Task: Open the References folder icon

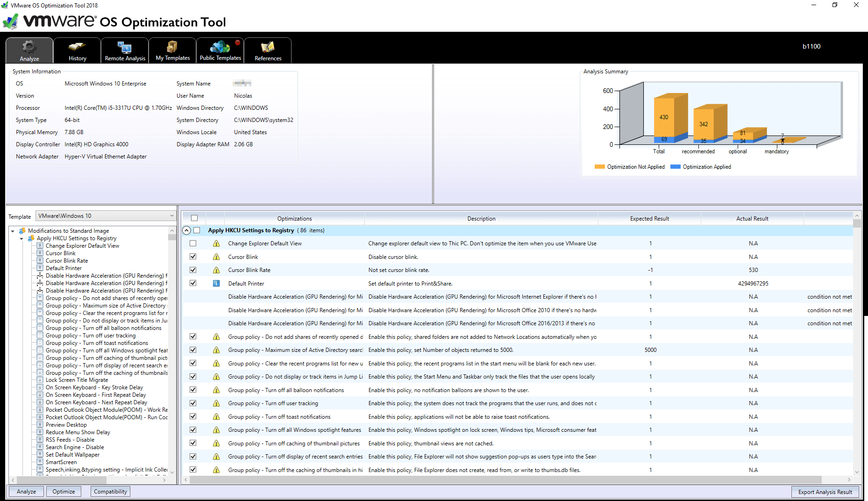Action: [x=268, y=47]
